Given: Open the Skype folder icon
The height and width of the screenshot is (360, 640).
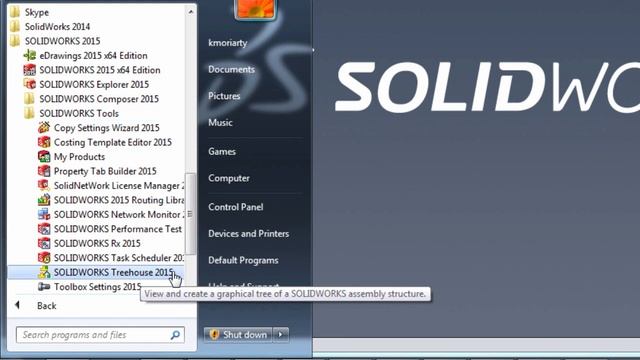Looking at the screenshot, I should pos(15,12).
